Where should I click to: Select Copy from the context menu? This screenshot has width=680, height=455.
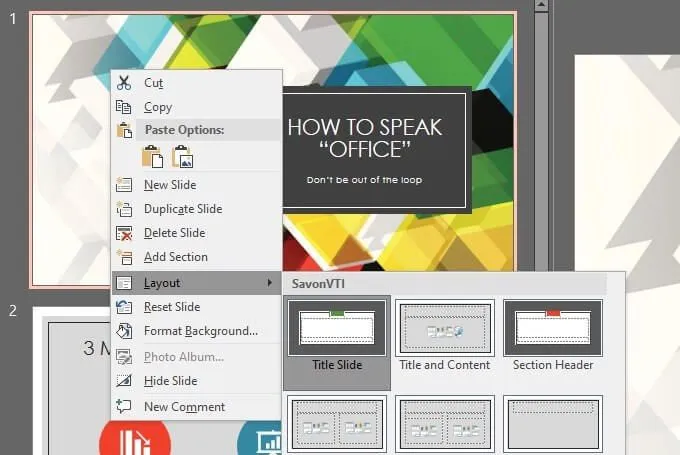tap(196, 107)
